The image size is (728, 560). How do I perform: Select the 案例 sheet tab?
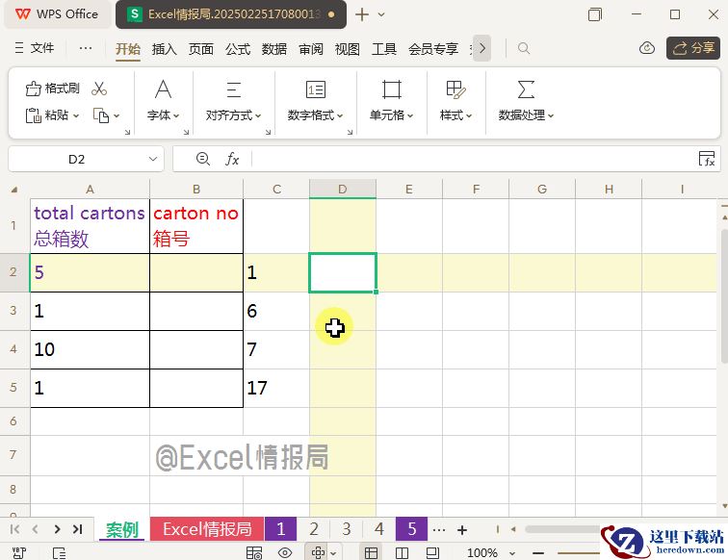coord(122,529)
